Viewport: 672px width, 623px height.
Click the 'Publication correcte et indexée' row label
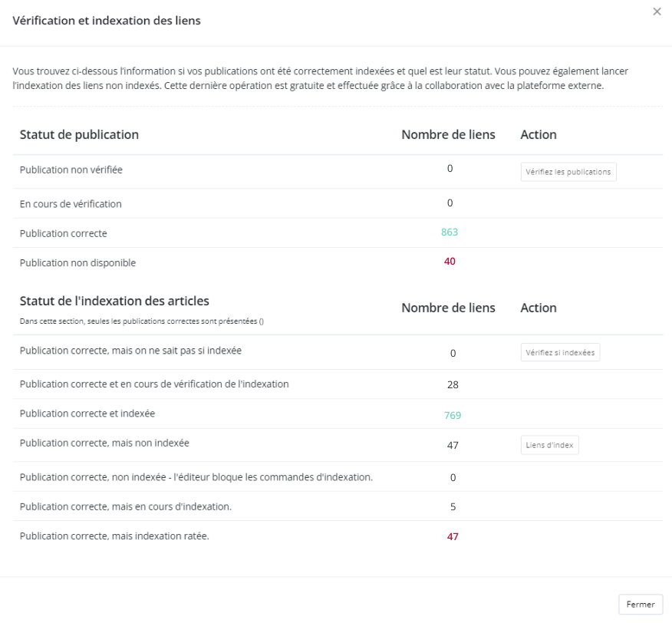click(x=87, y=414)
